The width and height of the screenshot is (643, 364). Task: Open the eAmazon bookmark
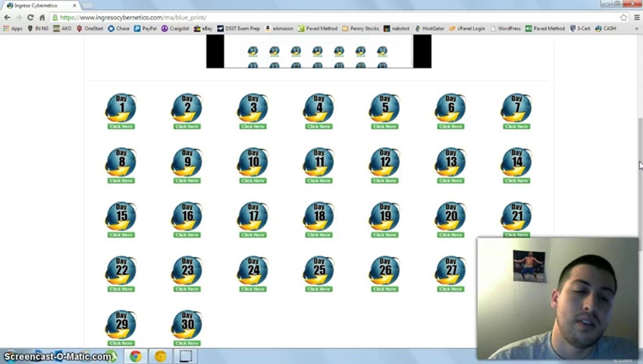pyautogui.click(x=279, y=29)
